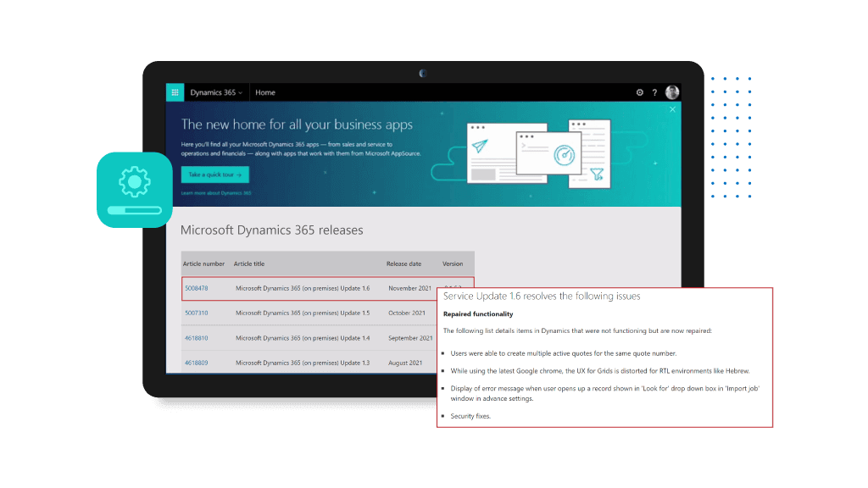
Task: Open article number 4618809
Action: click(x=196, y=363)
